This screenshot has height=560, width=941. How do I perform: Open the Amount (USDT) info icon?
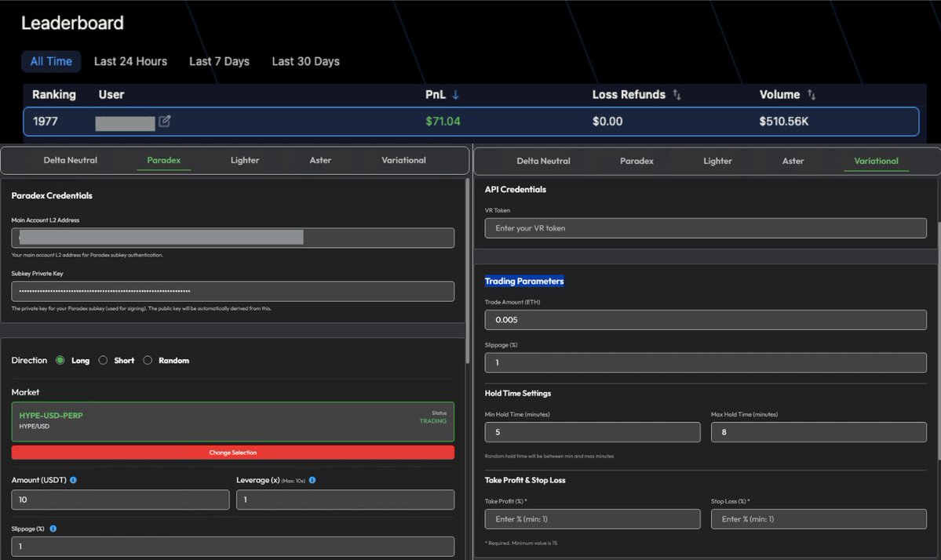click(73, 480)
